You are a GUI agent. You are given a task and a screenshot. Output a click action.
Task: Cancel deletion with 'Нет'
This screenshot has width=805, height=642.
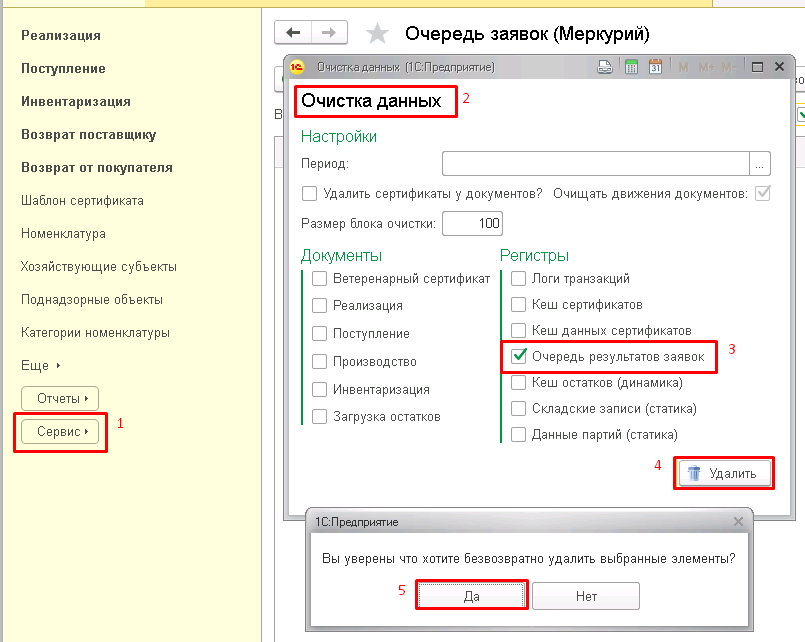tap(586, 596)
